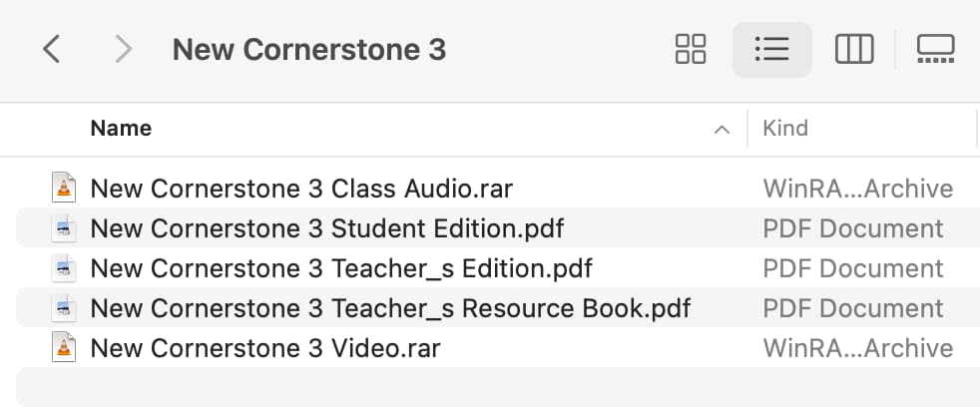
Task: Click the VLC icon of Class Audio.rar
Action: point(64,188)
